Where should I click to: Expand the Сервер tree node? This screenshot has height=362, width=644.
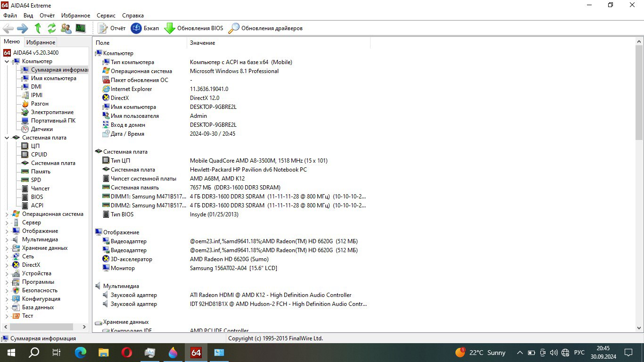click(x=7, y=222)
